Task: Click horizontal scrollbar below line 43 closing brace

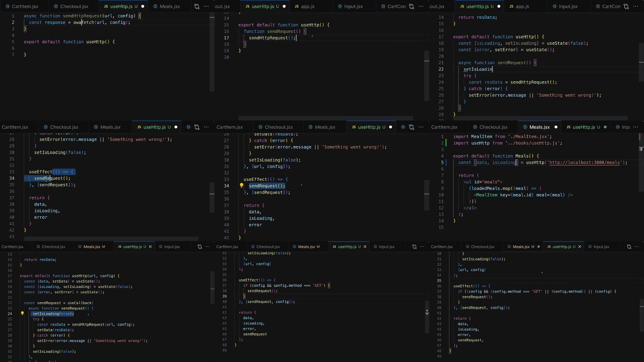Action: pyautogui.click(x=111, y=238)
